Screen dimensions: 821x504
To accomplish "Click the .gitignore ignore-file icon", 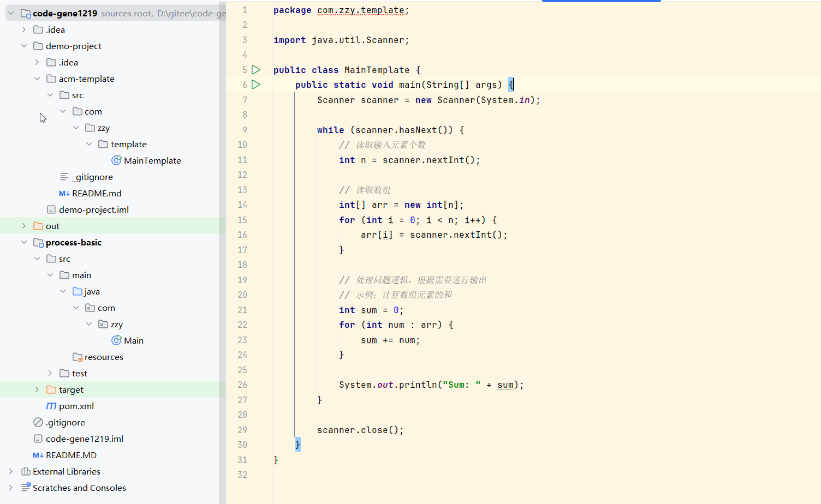I will 38,422.
